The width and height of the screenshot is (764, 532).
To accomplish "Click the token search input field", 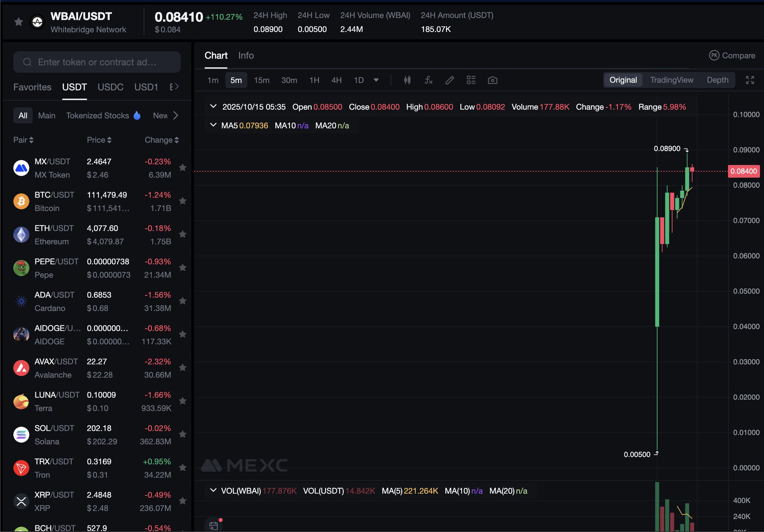I will [x=97, y=62].
